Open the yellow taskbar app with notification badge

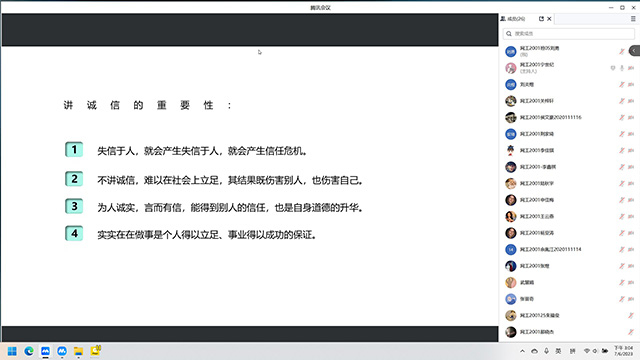[96, 351]
